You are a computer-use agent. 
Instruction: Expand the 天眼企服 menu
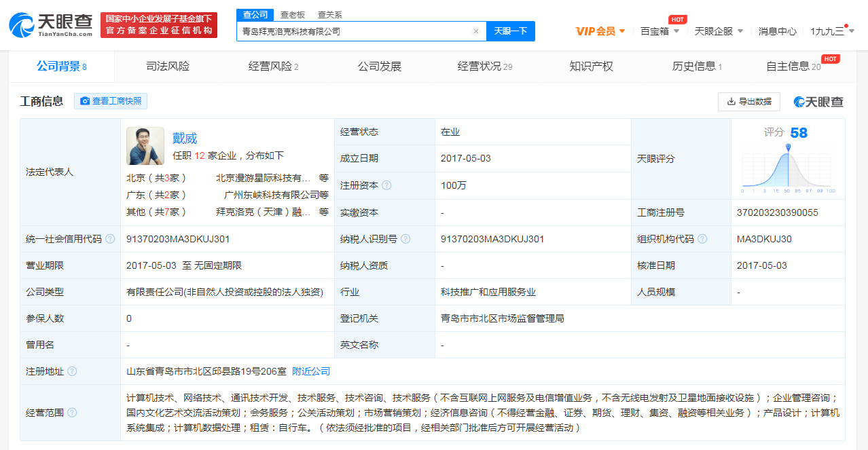(719, 31)
